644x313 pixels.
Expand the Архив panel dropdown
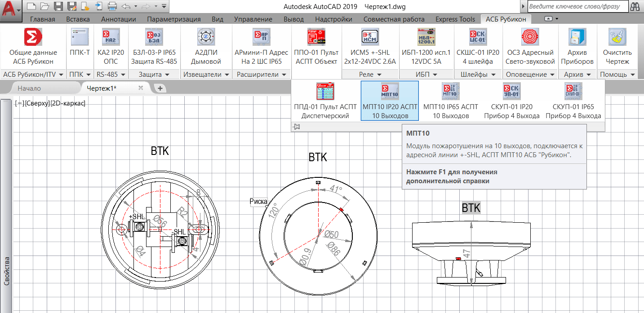point(577,75)
